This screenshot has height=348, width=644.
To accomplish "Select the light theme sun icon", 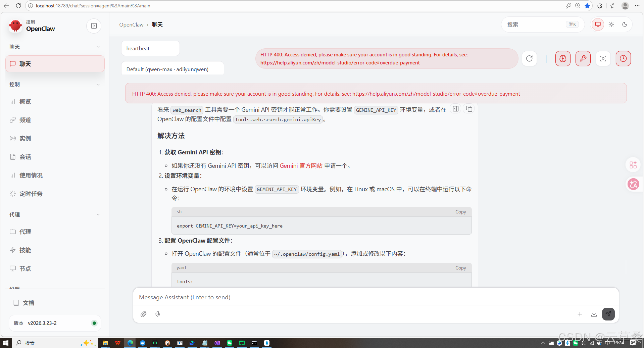I will (x=611, y=24).
